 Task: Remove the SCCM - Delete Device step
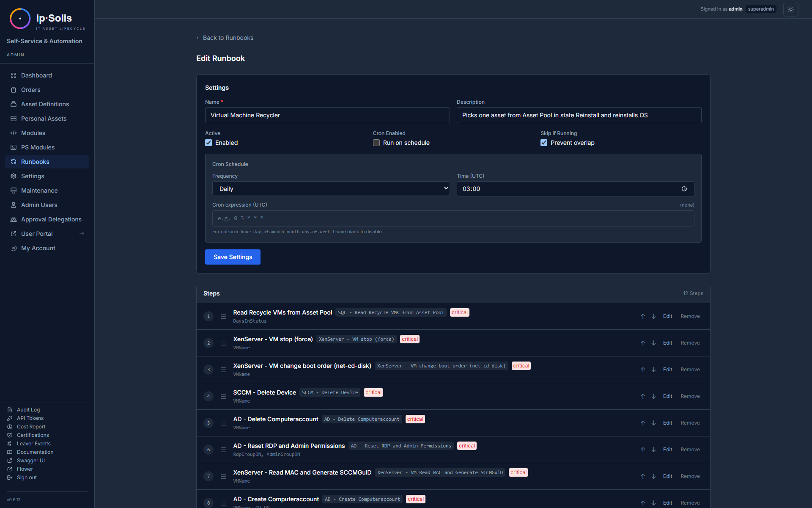[x=690, y=396]
